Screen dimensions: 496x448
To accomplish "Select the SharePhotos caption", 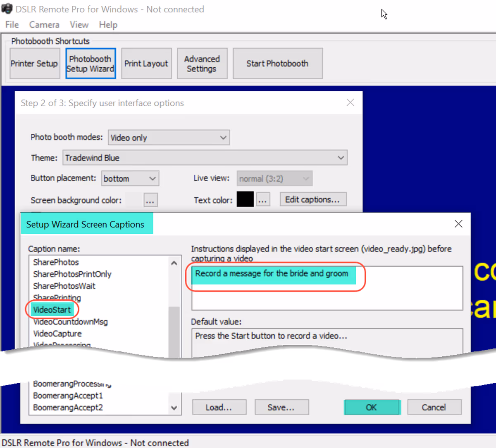I will 56,262.
